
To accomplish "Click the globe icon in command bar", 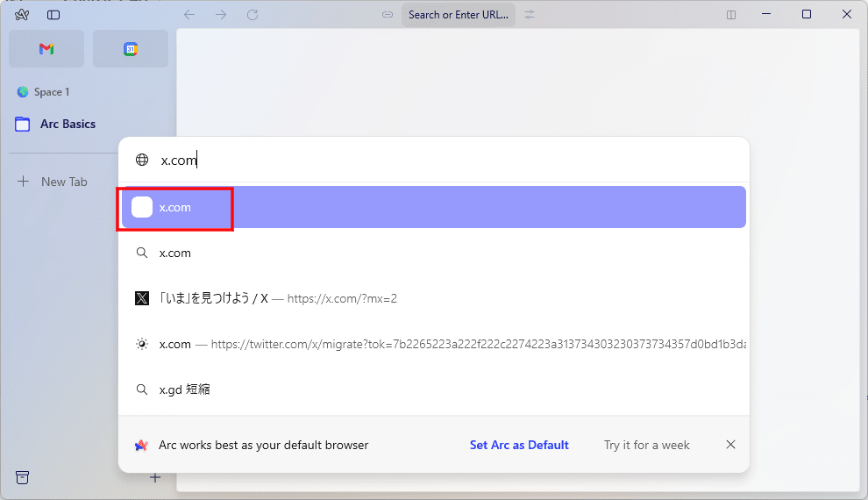I will (142, 160).
